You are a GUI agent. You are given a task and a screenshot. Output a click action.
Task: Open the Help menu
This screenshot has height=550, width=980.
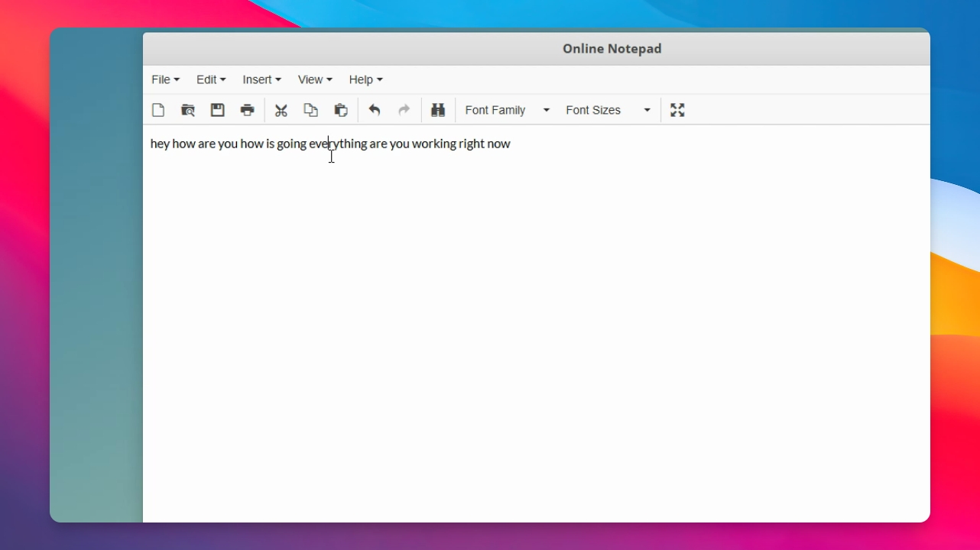click(365, 79)
